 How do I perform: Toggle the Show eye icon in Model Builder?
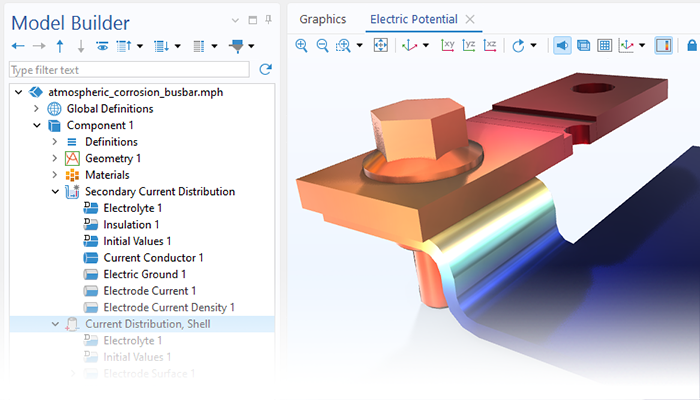coord(102,46)
